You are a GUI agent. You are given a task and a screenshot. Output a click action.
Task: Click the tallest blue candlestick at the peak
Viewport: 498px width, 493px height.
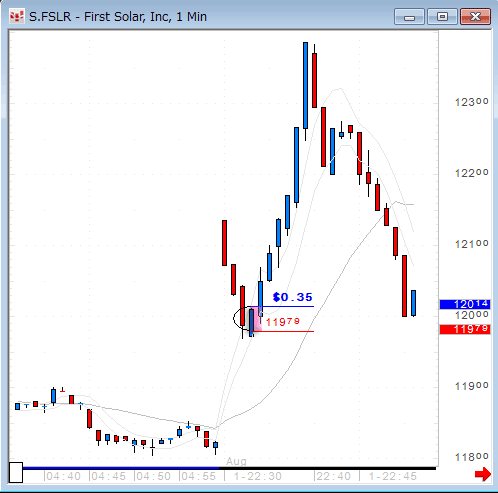[305, 85]
